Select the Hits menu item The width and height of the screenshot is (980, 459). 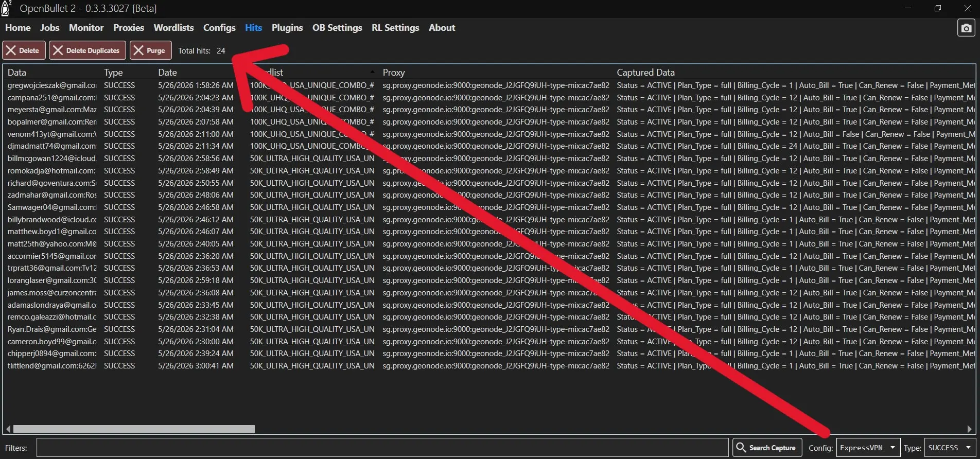click(253, 28)
